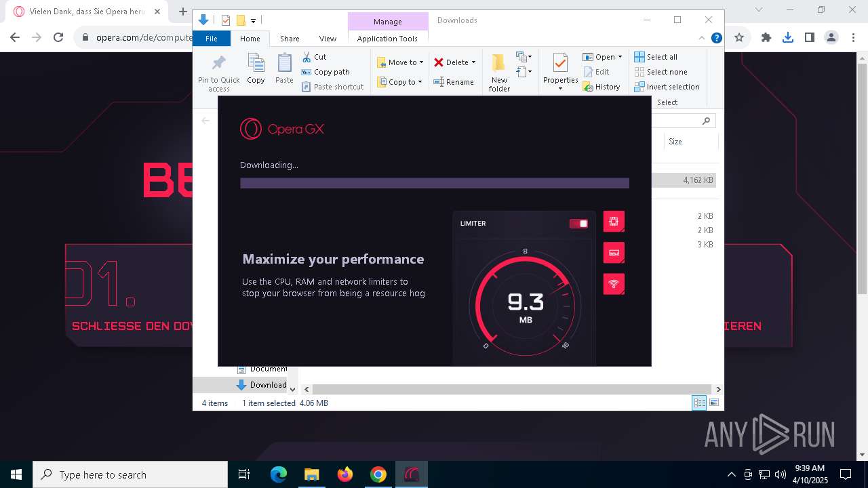Image resolution: width=868 pixels, height=488 pixels.
Task: Switch to Details view icon in status bar
Action: tap(699, 403)
